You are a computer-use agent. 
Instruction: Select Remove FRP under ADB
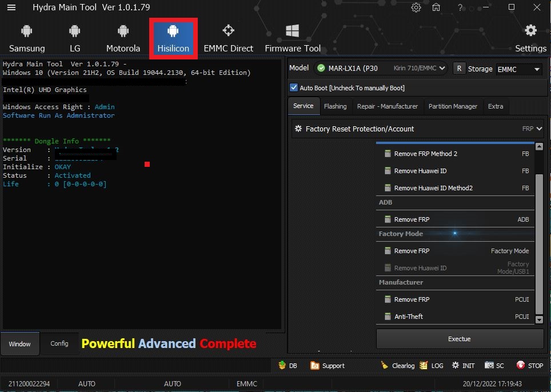click(456, 219)
